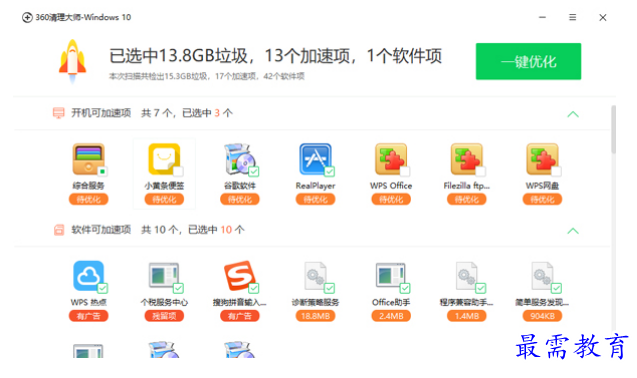Image resolution: width=637 pixels, height=378 pixels.
Task: Click the 共 7 个，已选中 3 个 count text
Action: tap(187, 113)
